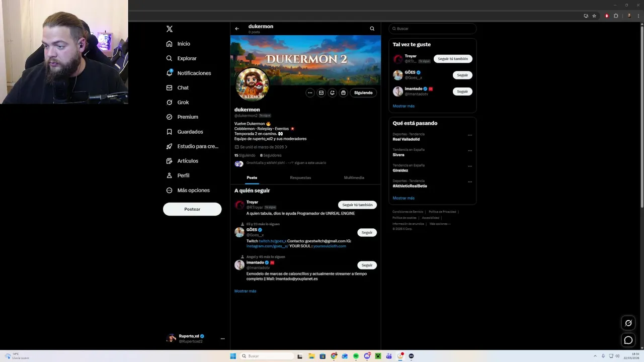Bookmark this page with the star icon
644x362 pixels.
(x=594, y=16)
